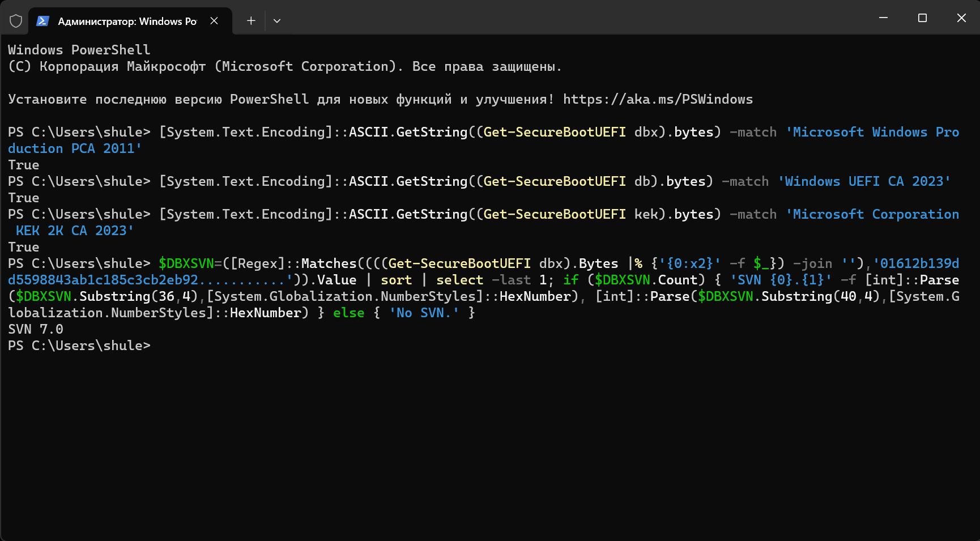Screen dimensions: 980x541
Task: Maximize the terminal window
Action: tap(922, 18)
